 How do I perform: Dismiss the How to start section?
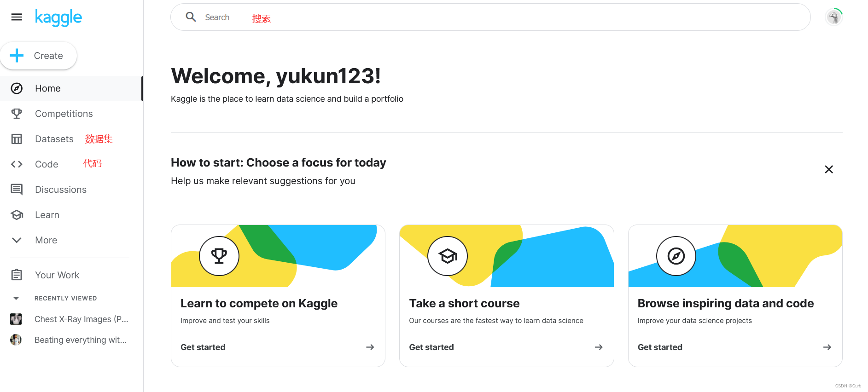coord(829,169)
